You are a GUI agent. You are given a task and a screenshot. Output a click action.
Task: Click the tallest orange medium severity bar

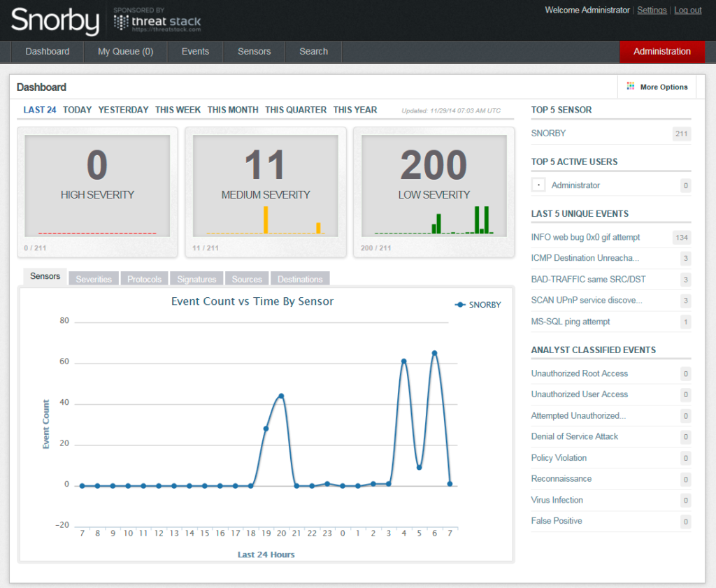click(266, 220)
